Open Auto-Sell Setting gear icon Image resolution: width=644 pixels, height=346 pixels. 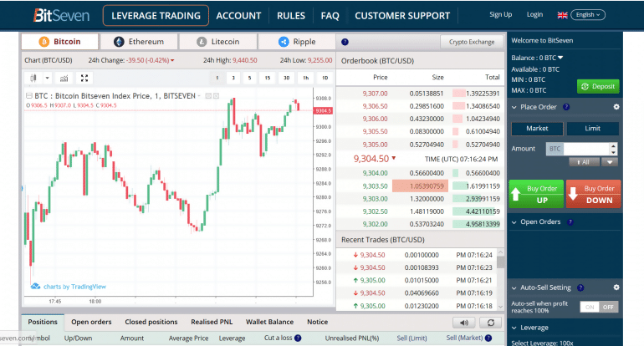pos(616,287)
